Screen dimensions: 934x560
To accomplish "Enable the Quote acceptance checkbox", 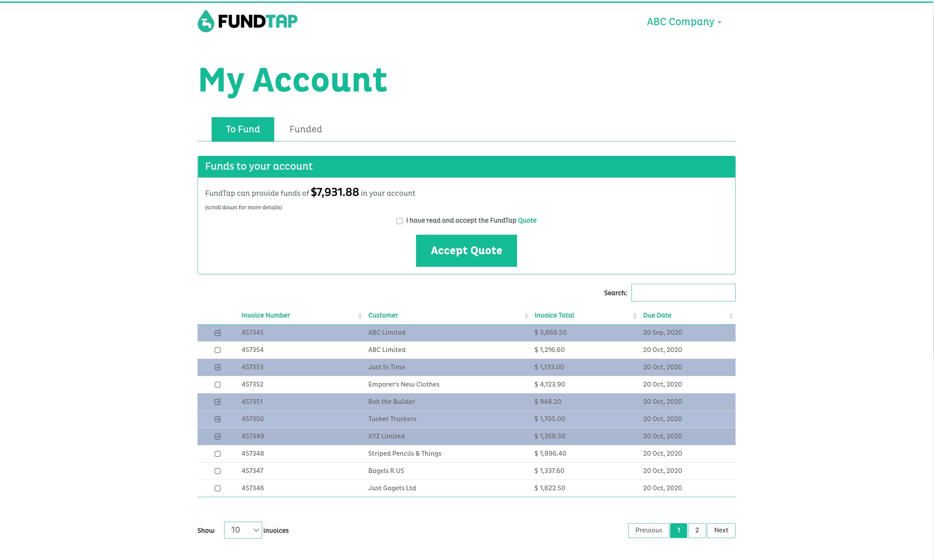I will pos(399,221).
